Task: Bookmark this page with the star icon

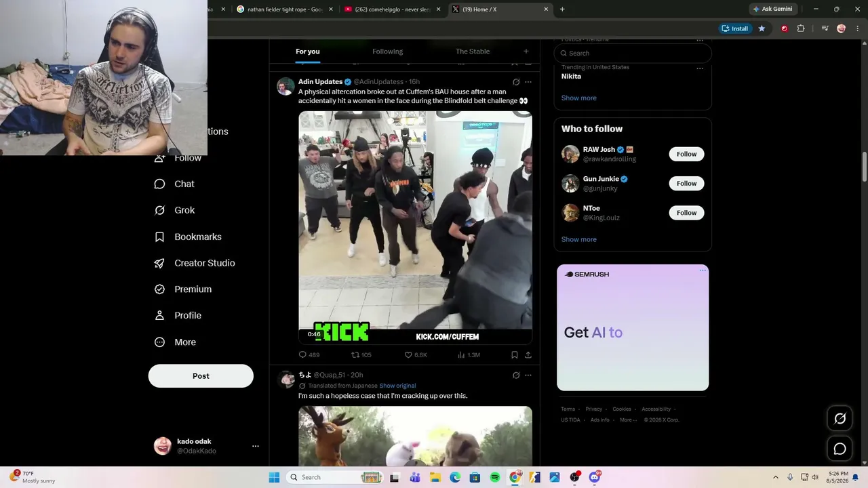Action: tap(762, 28)
